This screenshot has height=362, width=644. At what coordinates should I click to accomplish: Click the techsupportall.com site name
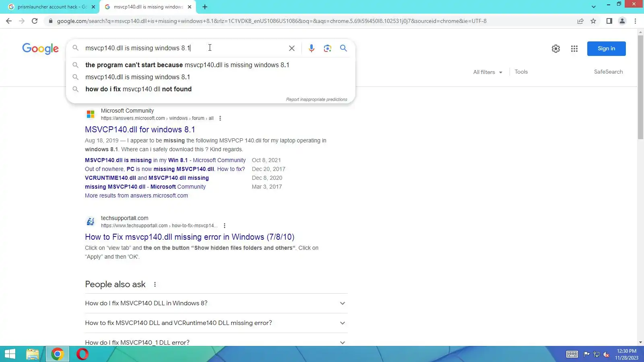coord(124,218)
